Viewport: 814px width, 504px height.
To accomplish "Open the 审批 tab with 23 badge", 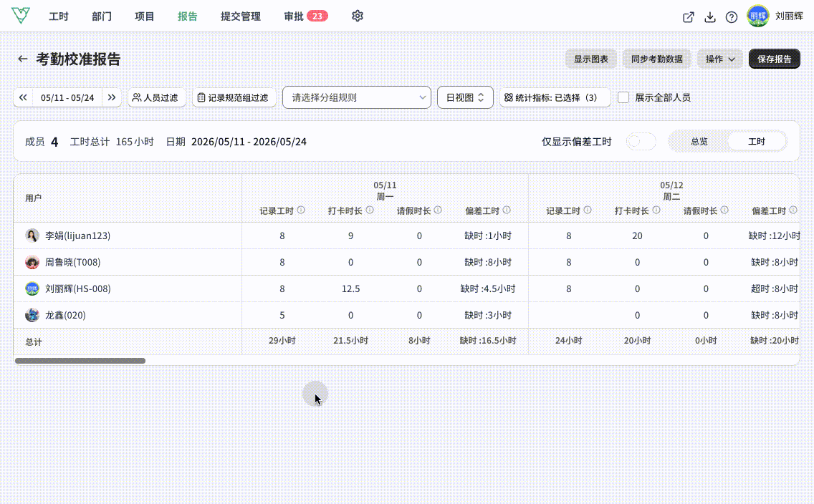I will click(x=306, y=16).
